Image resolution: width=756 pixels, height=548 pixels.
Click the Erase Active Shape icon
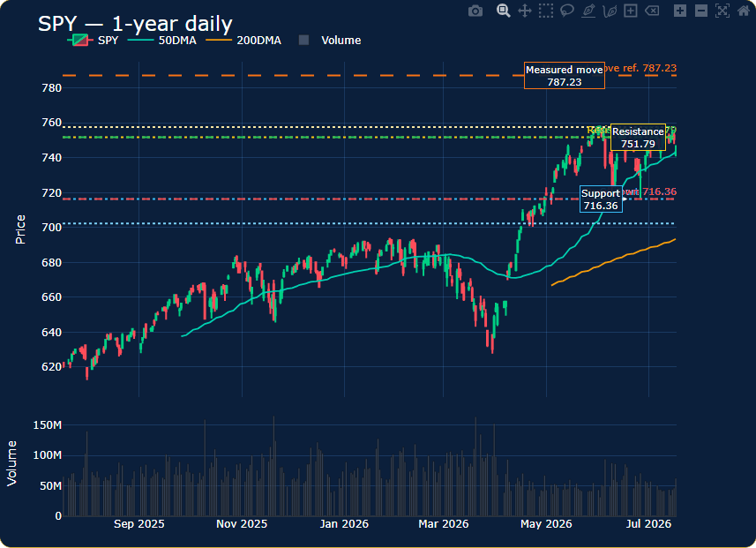pos(652,11)
